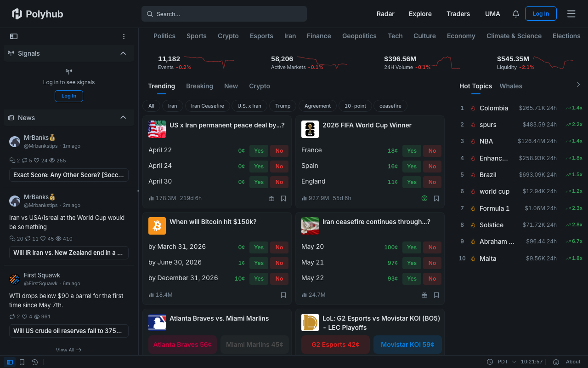Screen dimensions: 588x368
Task: Bookmark the Bitcoin $150k market
Action: (283, 295)
